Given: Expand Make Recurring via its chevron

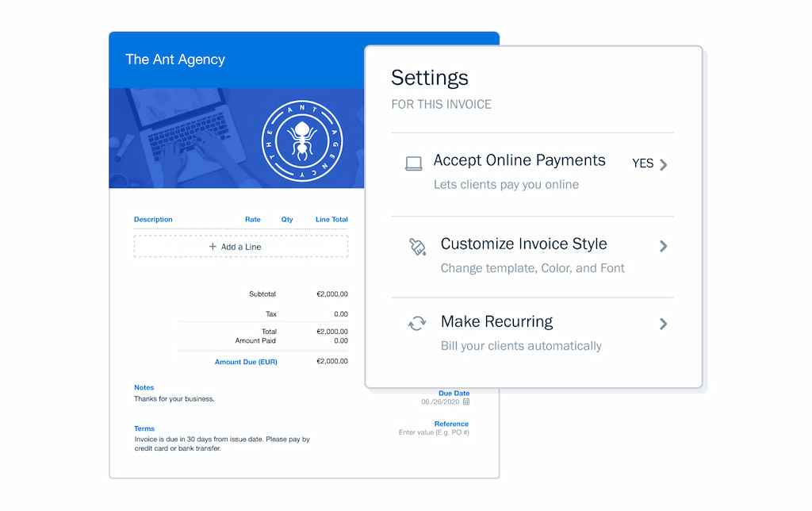Looking at the screenshot, I should [664, 324].
